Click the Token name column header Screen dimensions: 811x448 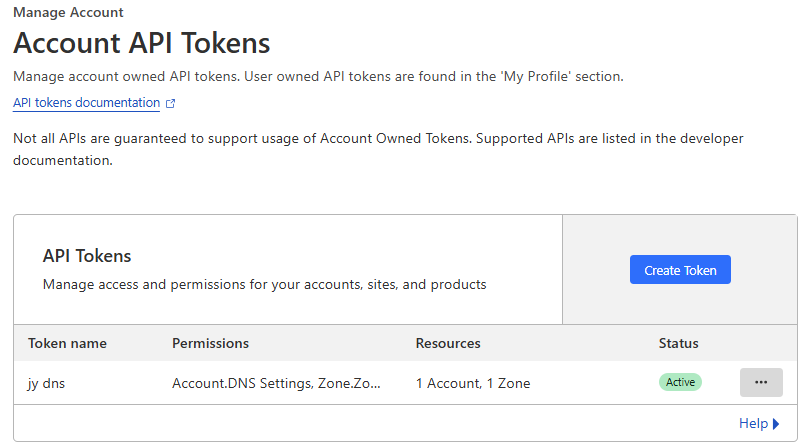pyautogui.click(x=67, y=344)
